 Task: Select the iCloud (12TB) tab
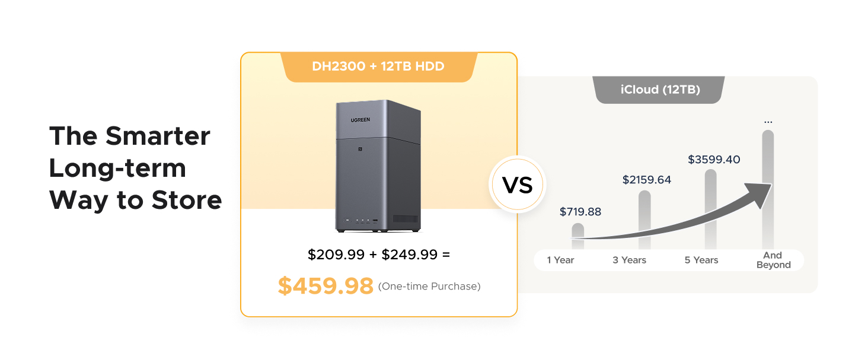coord(660,90)
